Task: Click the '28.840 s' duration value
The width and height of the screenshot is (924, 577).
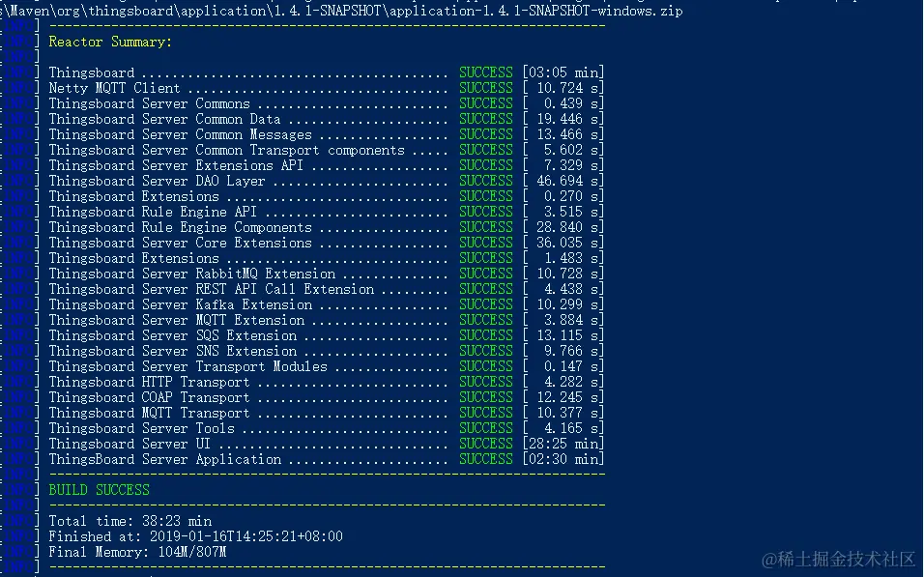Action: 567,227
